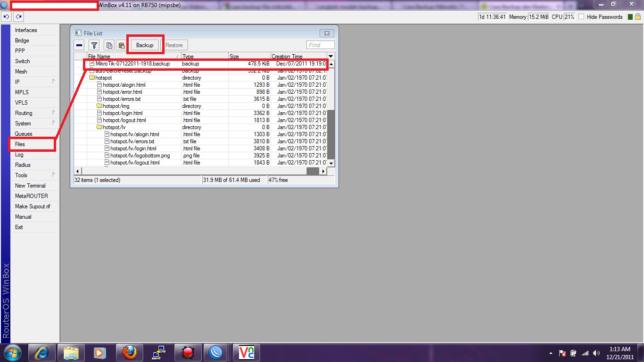Expand the System submenu
This screenshot has width=644, height=362.
35,123
